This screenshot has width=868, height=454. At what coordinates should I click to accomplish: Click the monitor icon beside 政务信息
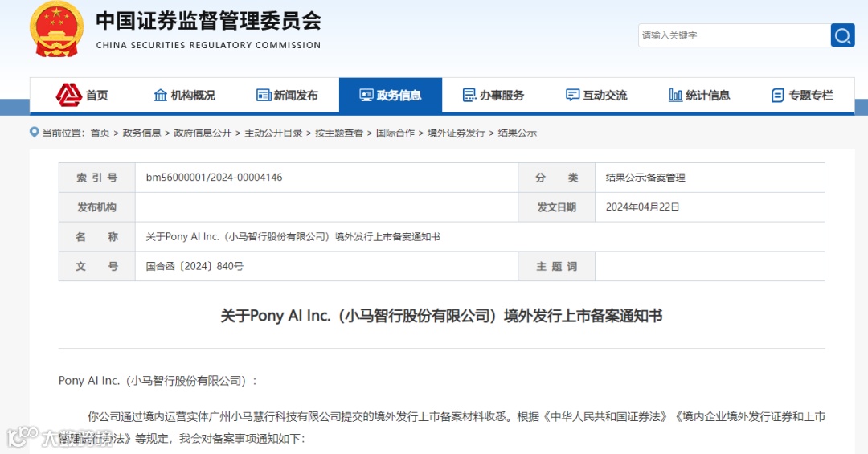pyautogui.click(x=366, y=96)
